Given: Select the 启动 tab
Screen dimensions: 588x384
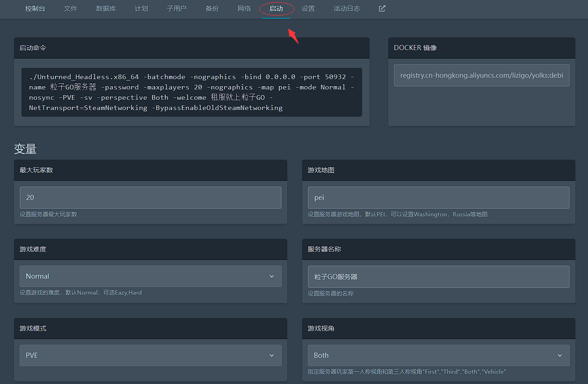Looking at the screenshot, I should click(276, 8).
